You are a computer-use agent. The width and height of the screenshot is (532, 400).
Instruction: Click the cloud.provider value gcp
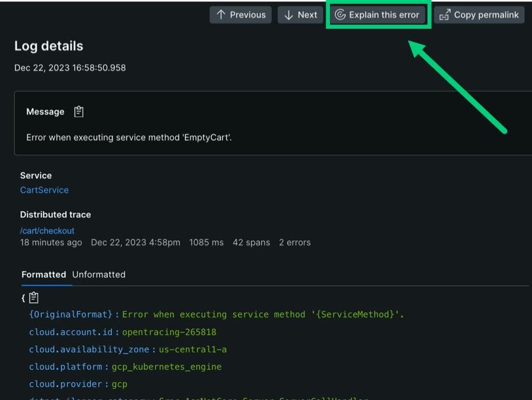click(120, 385)
